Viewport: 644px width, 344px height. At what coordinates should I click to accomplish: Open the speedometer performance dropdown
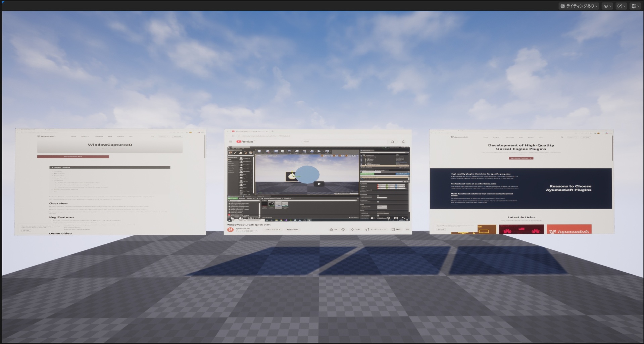click(621, 6)
